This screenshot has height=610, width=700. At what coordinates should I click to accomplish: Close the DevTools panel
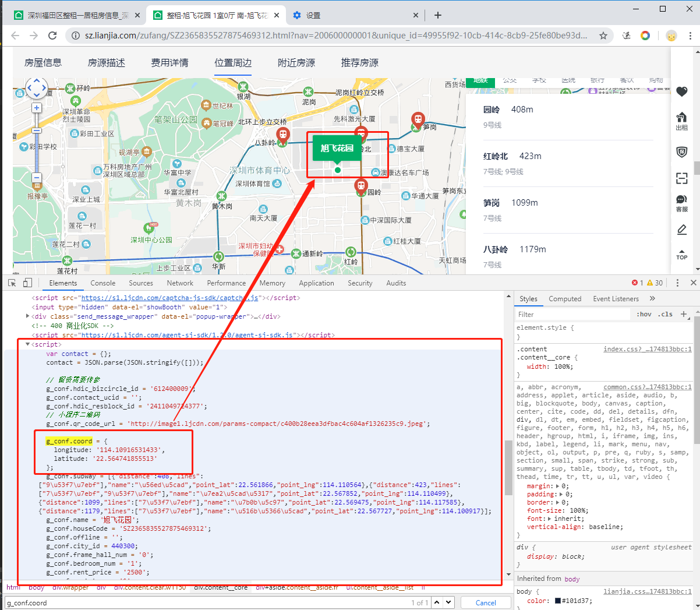point(693,283)
